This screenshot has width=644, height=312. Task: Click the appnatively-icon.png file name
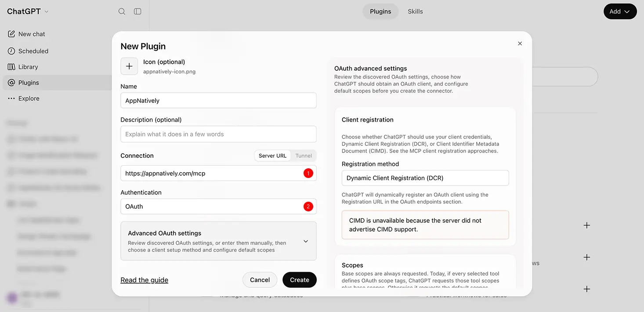coord(169,72)
